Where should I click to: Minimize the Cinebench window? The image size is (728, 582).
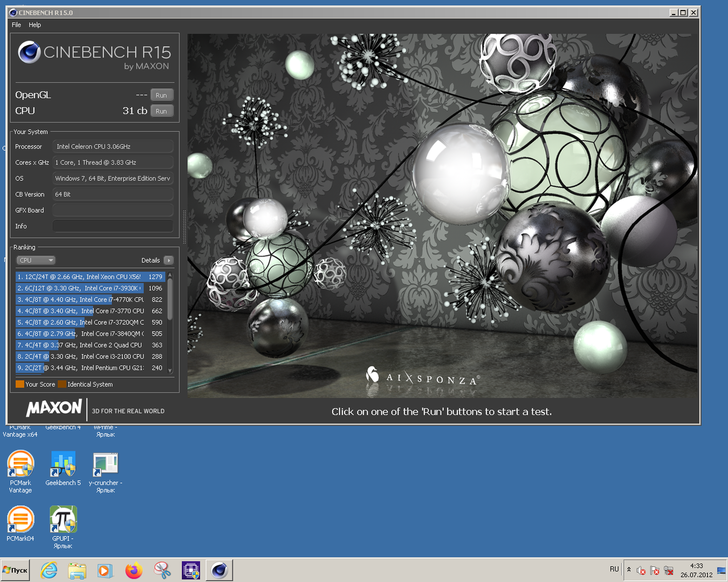[674, 12]
